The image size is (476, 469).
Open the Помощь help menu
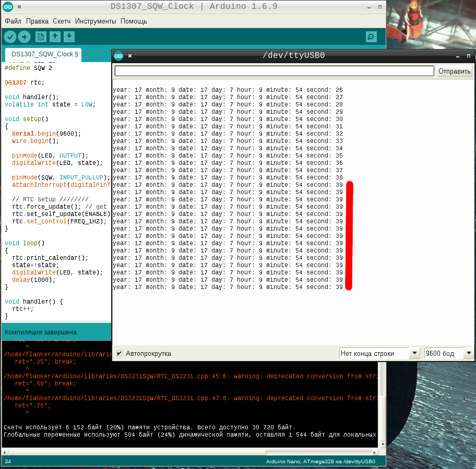point(134,21)
